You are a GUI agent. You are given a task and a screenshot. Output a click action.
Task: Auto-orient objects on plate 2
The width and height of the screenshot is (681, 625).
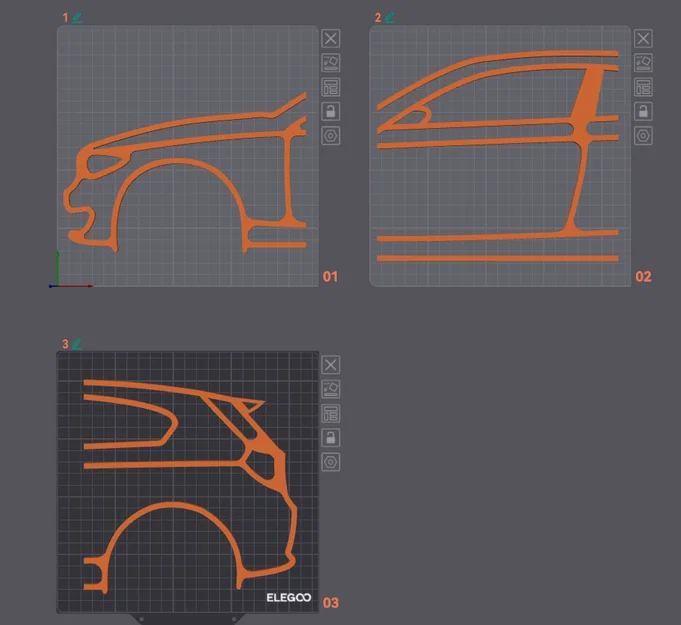click(643, 63)
